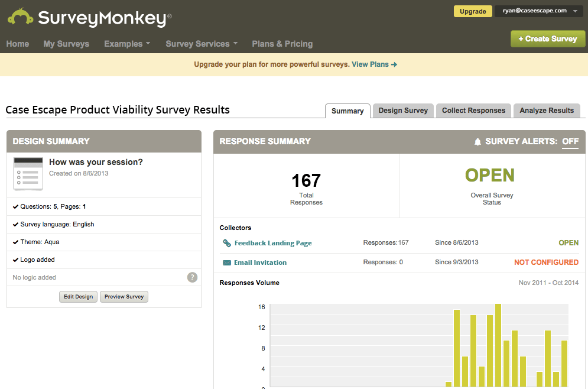Click the NOT CONFIGURED status
The height and width of the screenshot is (389, 588).
[546, 262]
